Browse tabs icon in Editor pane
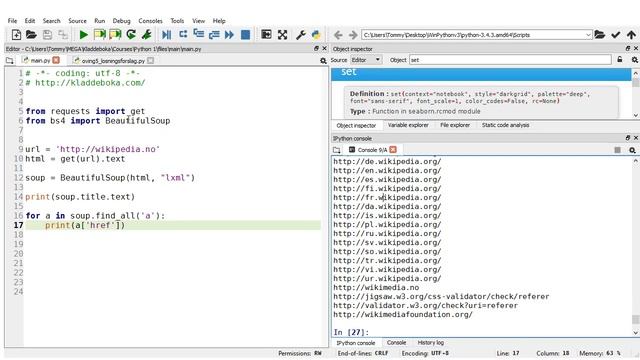The image size is (640, 360). [x=10, y=60]
